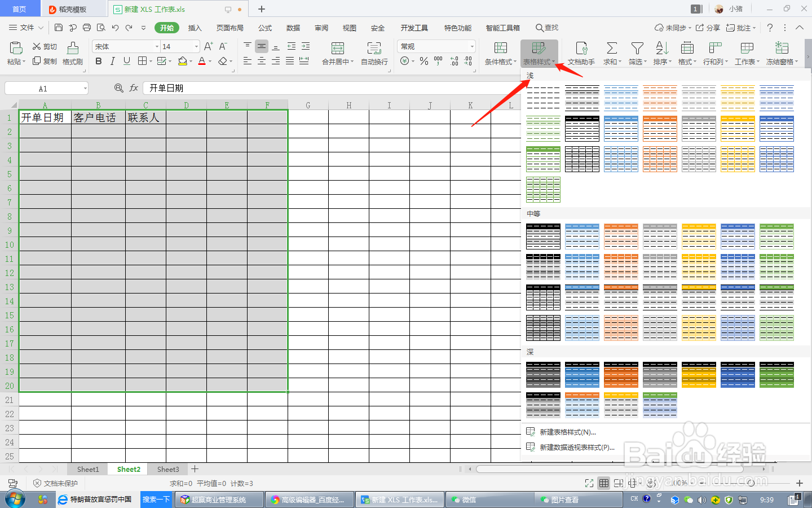Open Print Preview from quick access toolbar

[x=101, y=28]
